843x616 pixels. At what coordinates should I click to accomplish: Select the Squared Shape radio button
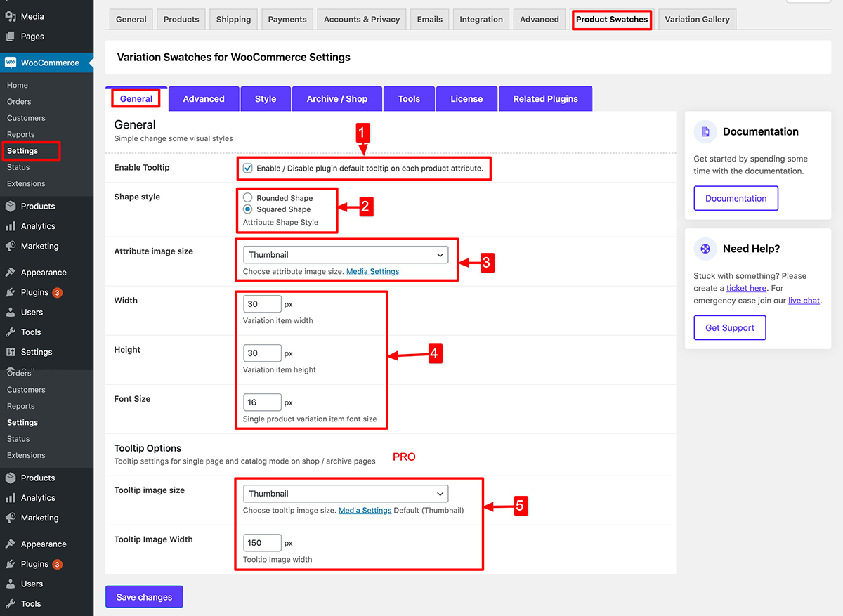click(248, 209)
